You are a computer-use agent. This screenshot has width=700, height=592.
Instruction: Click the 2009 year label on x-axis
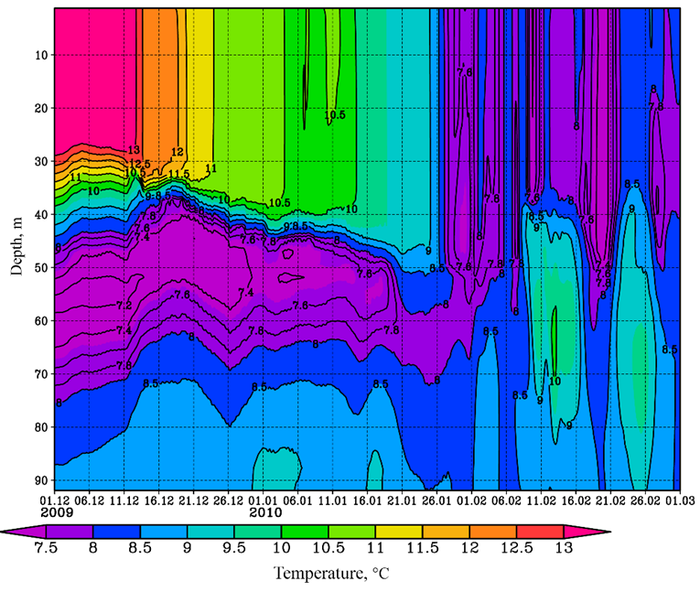pos(57,513)
